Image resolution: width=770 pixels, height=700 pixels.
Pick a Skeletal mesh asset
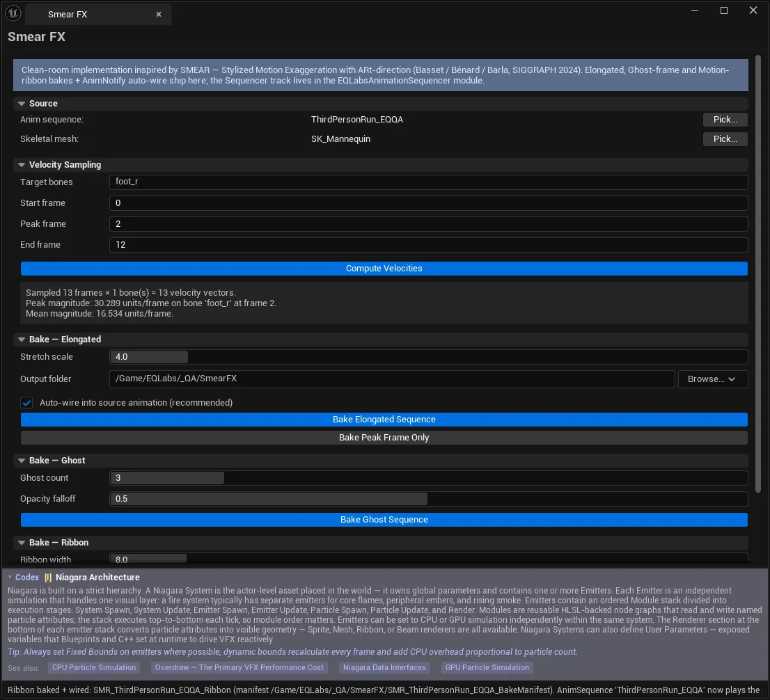click(725, 139)
